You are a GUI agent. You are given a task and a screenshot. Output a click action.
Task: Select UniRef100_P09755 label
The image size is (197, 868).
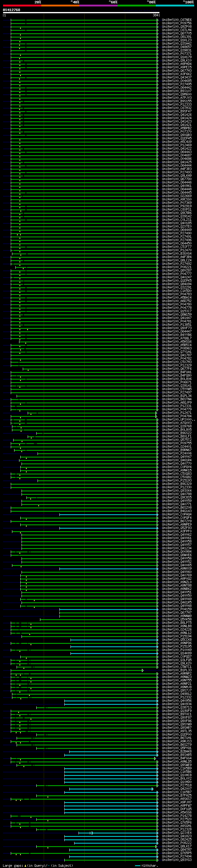[177, 443]
